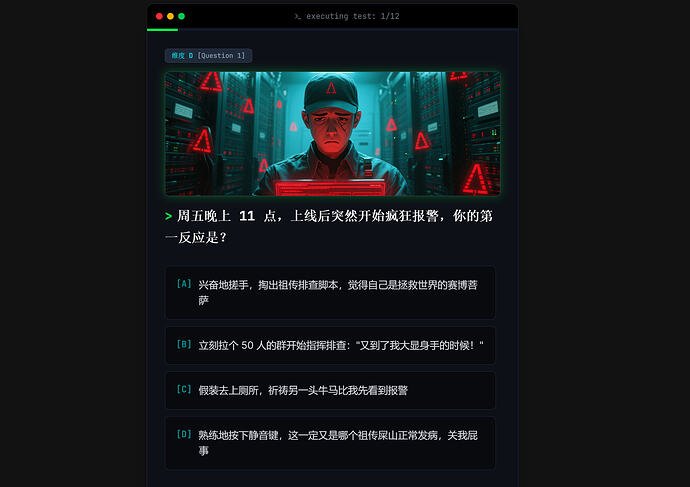Click the glowing red laptop screen in image

click(330, 188)
